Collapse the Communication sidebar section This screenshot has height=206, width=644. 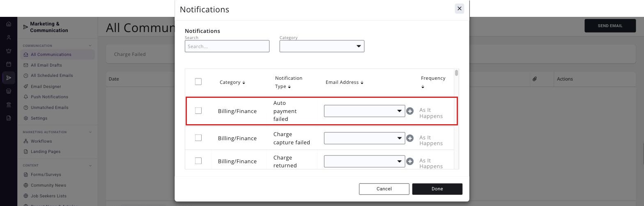90,46
